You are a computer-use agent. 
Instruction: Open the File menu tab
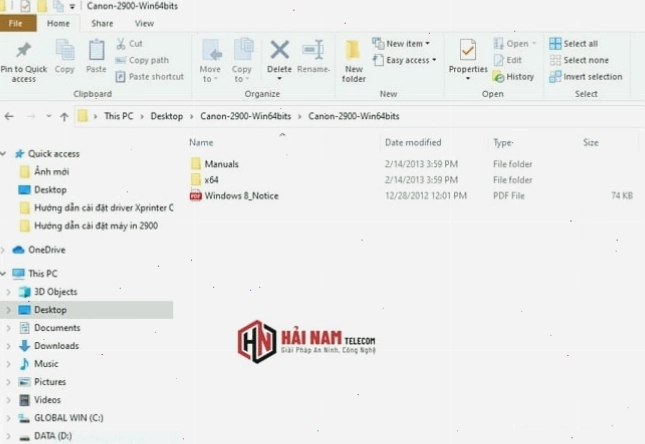[x=16, y=23]
